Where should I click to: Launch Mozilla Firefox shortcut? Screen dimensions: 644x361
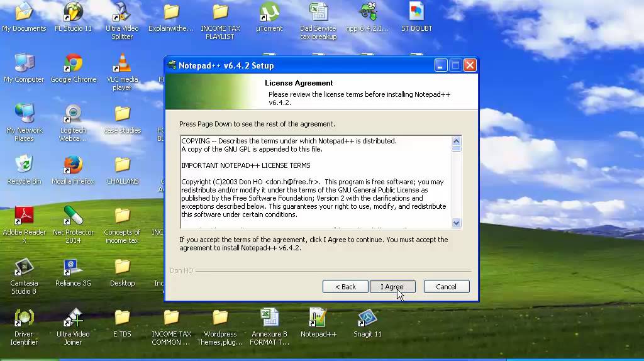(73, 169)
